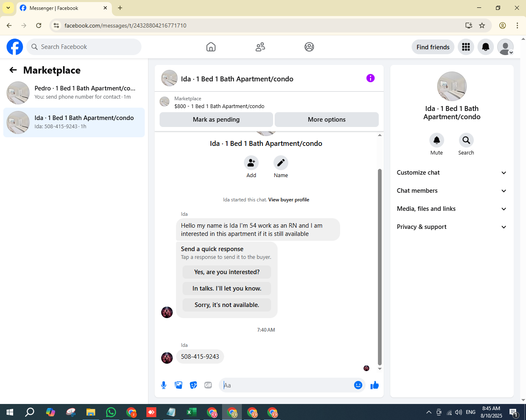Open WhatsApp from the taskbar
Image resolution: width=526 pixels, height=420 pixels.
point(111,412)
